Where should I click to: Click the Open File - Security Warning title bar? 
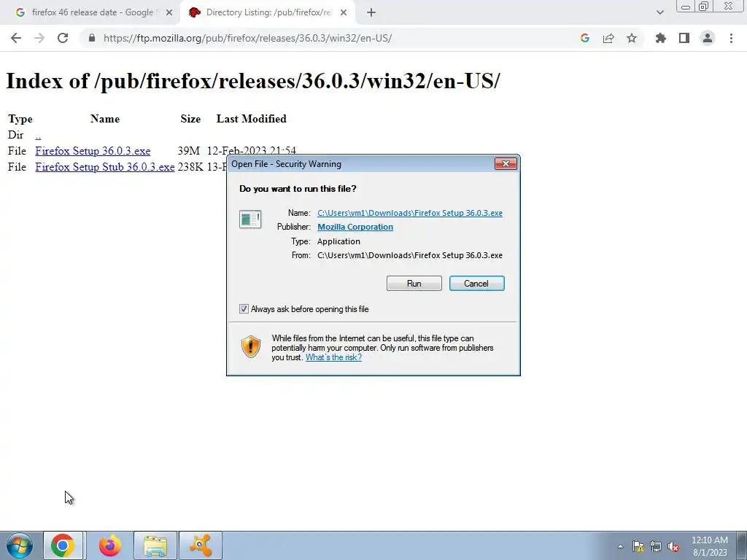tap(360, 164)
